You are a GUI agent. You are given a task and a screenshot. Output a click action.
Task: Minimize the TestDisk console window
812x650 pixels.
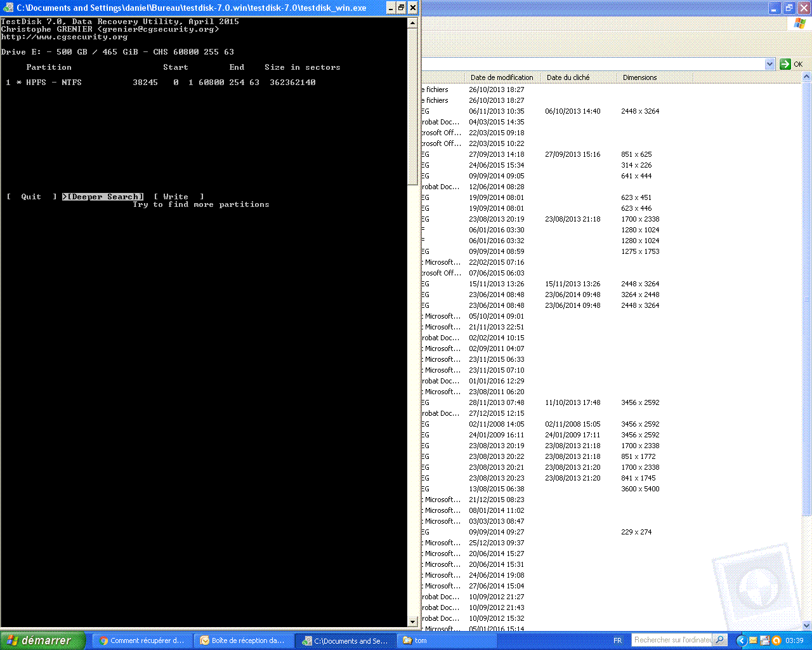pos(390,8)
